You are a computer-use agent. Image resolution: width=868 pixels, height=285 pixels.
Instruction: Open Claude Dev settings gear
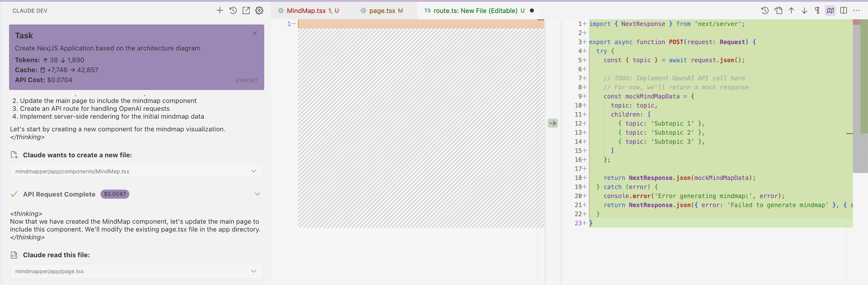coord(259,10)
